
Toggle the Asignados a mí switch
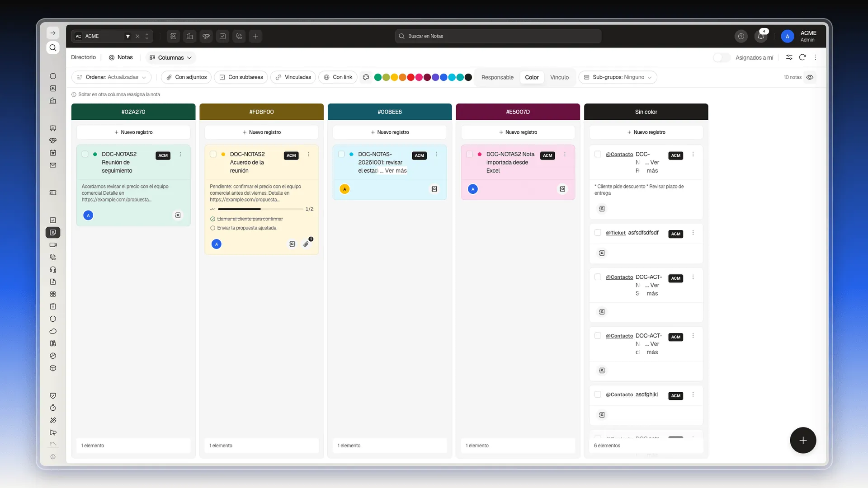click(722, 57)
